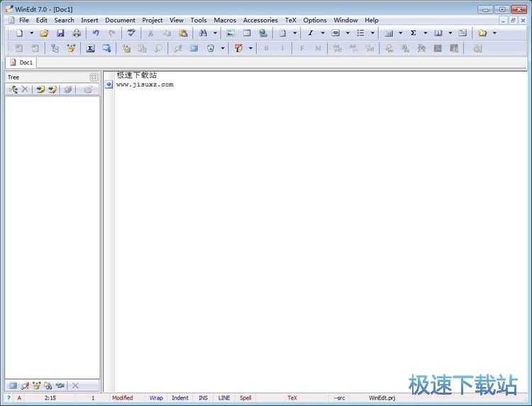Open the Options menu

pos(315,20)
